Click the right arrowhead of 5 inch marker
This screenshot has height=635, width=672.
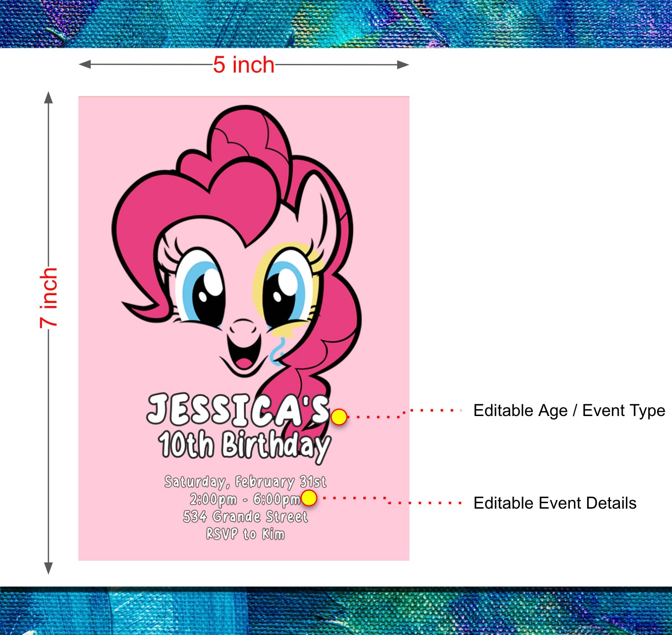coord(403,64)
